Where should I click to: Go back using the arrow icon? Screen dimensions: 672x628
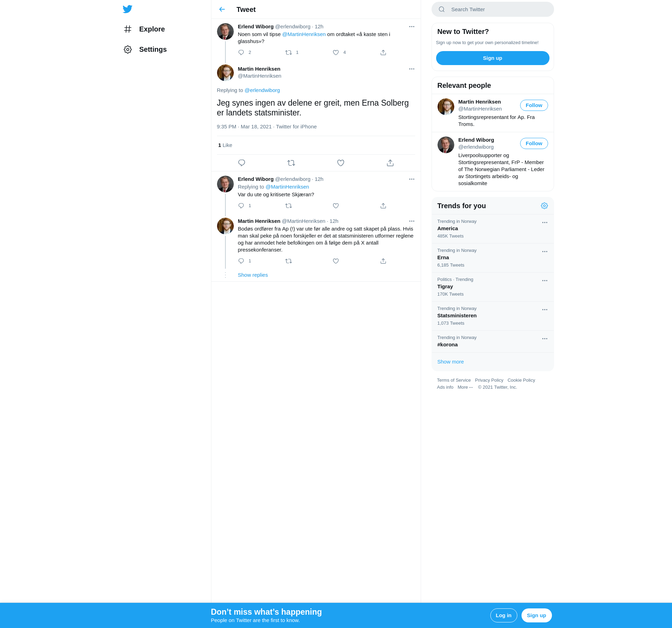pos(222,9)
